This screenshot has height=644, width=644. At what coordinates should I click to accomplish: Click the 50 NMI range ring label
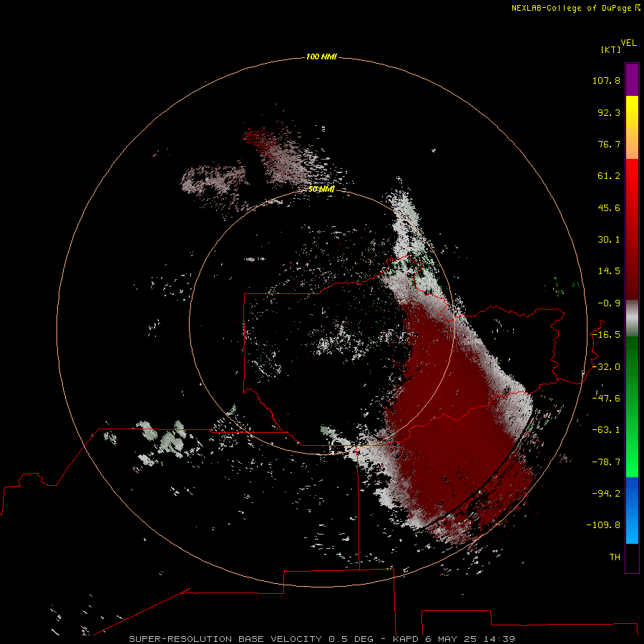click(321, 189)
